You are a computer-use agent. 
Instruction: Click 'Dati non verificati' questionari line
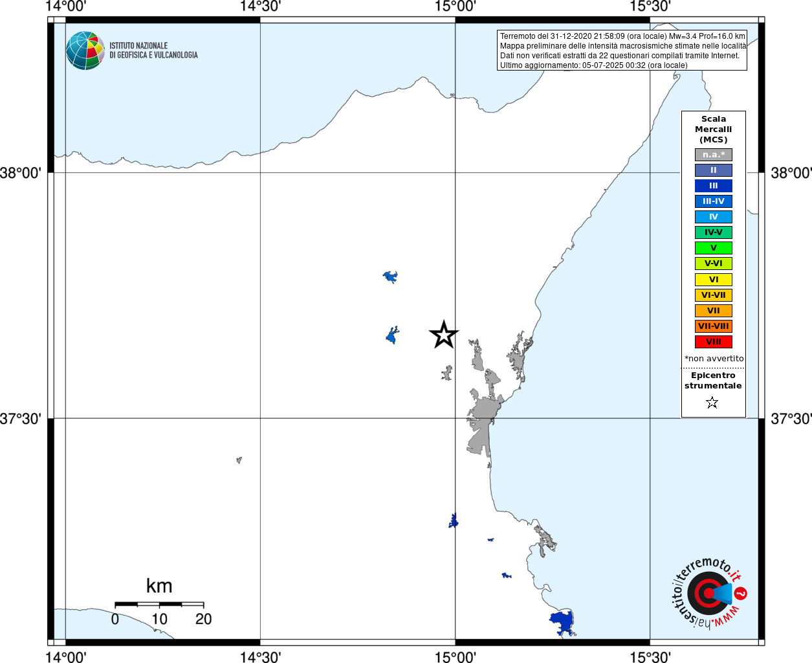click(619, 56)
